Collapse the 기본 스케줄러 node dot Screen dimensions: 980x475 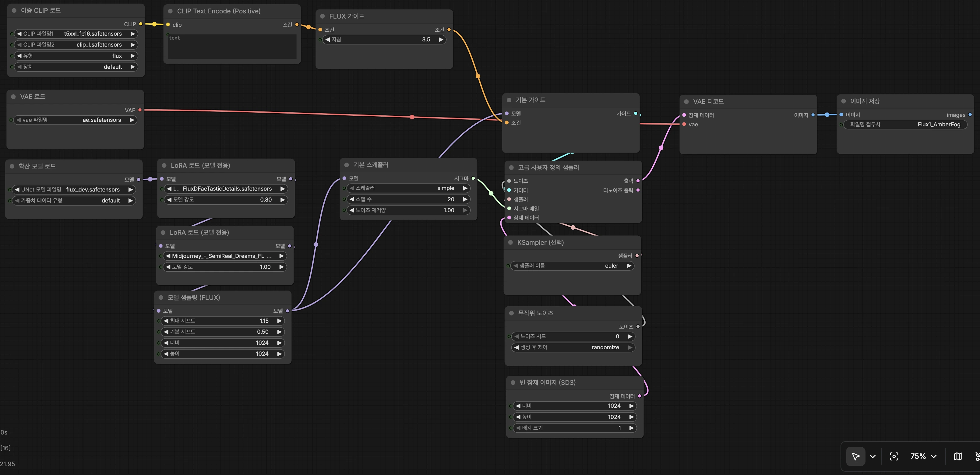pyautogui.click(x=347, y=165)
